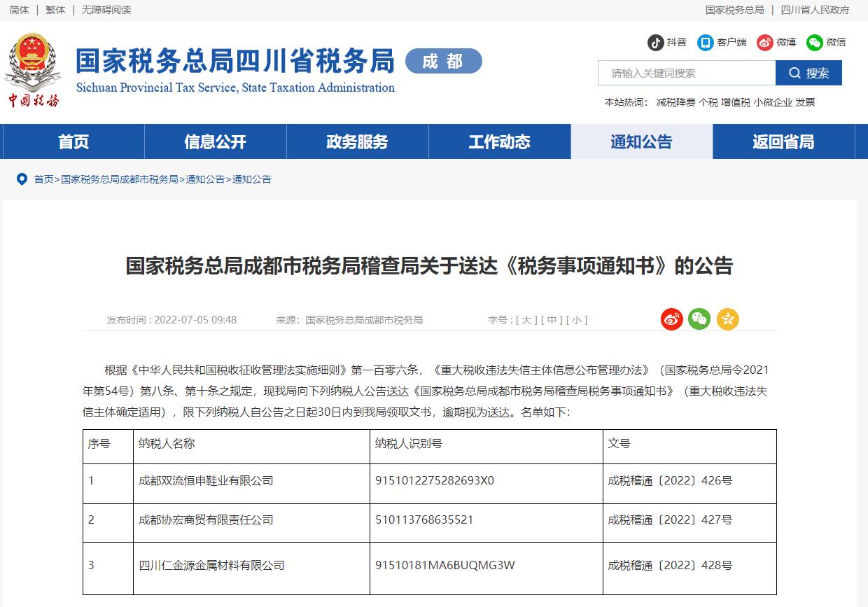Switch to 简体 simplified Chinese
The width and height of the screenshot is (868, 607).
tap(20, 10)
